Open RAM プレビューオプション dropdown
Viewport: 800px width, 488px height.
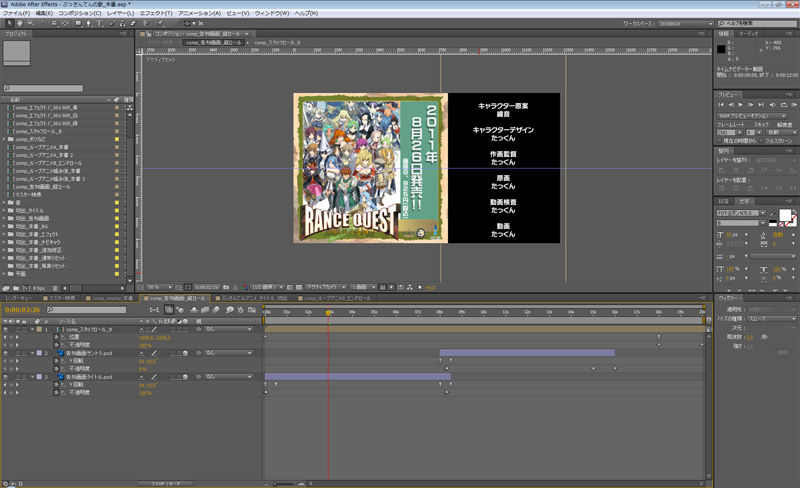coord(753,115)
